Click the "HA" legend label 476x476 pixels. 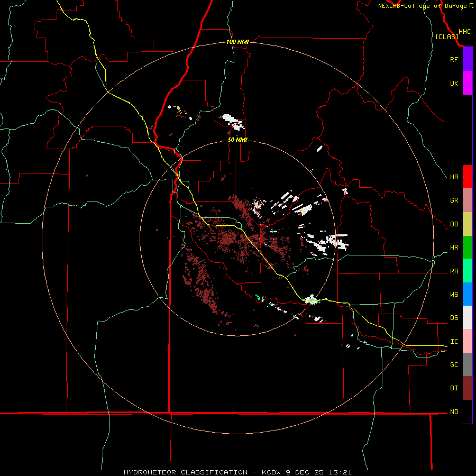pyautogui.click(x=454, y=177)
